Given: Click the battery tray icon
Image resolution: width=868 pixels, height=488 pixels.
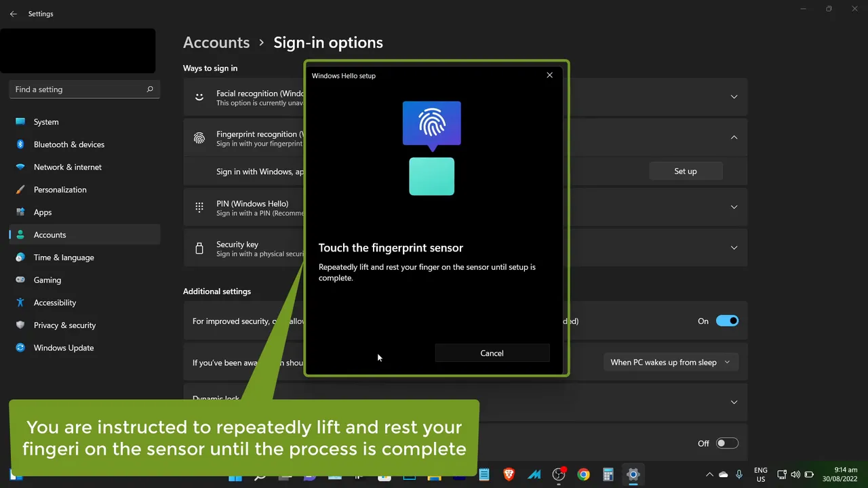Looking at the screenshot, I should coord(809,474).
